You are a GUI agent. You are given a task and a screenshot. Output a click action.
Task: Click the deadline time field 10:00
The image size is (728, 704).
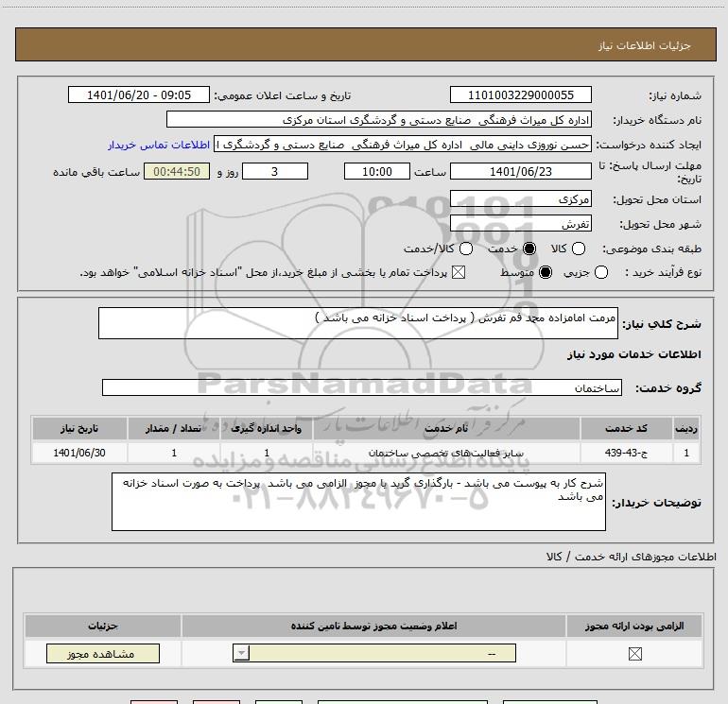coord(377,171)
